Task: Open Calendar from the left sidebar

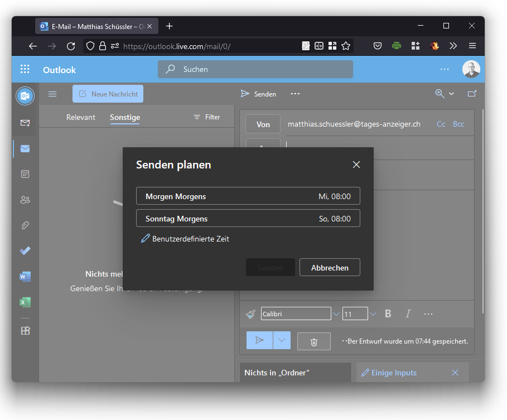Action: click(x=25, y=174)
